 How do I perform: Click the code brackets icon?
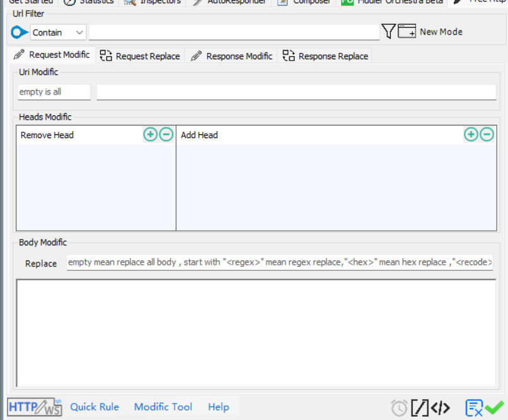pos(441,408)
